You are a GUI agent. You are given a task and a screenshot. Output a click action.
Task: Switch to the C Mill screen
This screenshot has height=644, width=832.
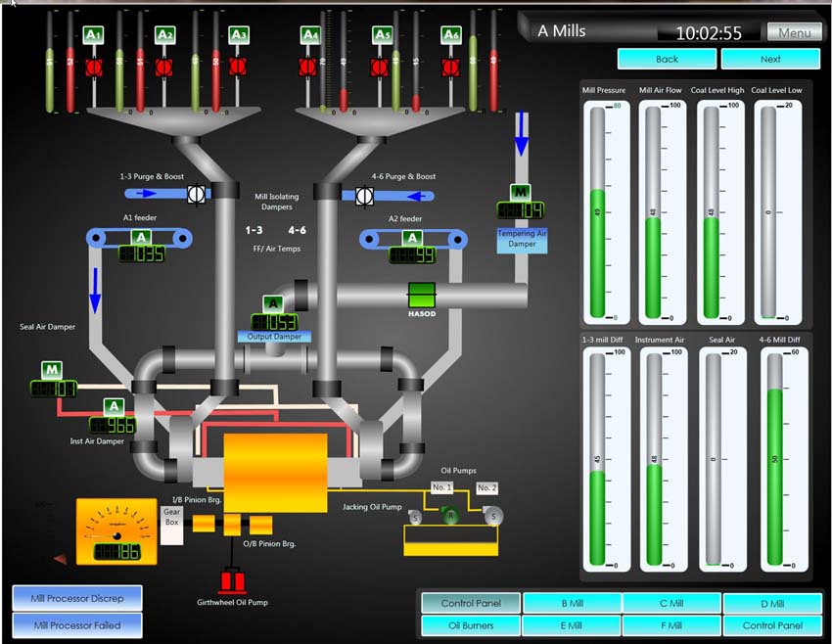coord(671,603)
